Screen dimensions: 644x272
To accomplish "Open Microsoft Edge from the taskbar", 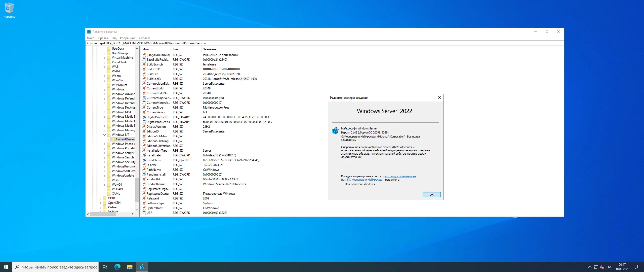I will 117,267.
